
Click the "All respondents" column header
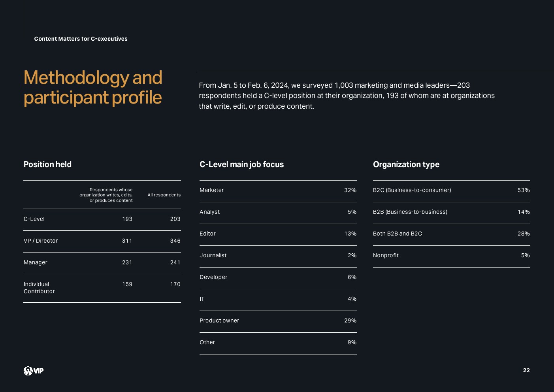164,195
